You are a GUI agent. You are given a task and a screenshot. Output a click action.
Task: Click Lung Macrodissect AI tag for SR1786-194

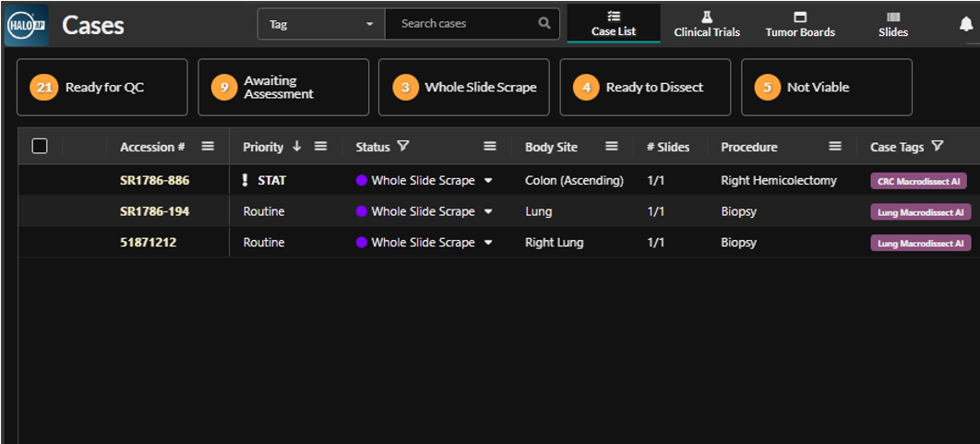point(921,212)
